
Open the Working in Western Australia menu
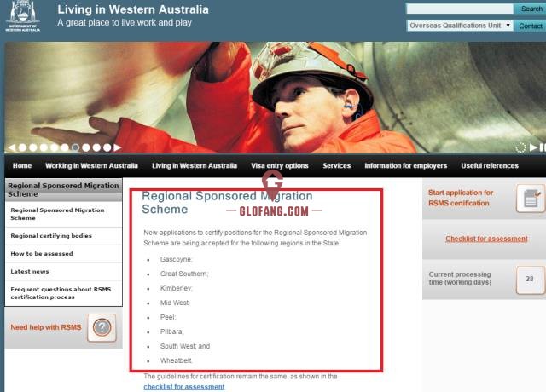click(x=91, y=166)
